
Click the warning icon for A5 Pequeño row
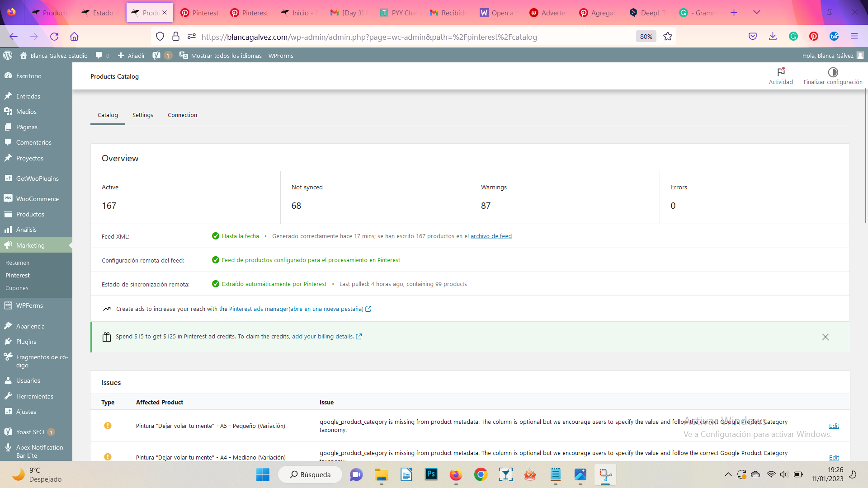pyautogui.click(x=108, y=426)
